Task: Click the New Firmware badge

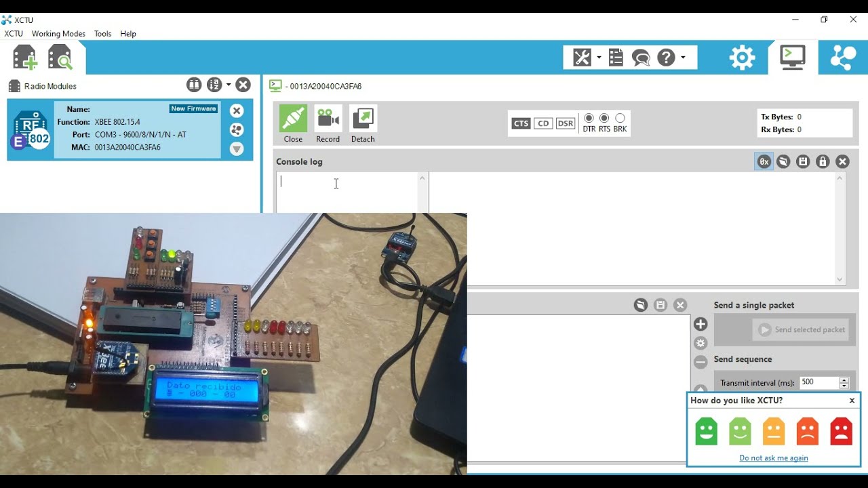Action: [193, 108]
